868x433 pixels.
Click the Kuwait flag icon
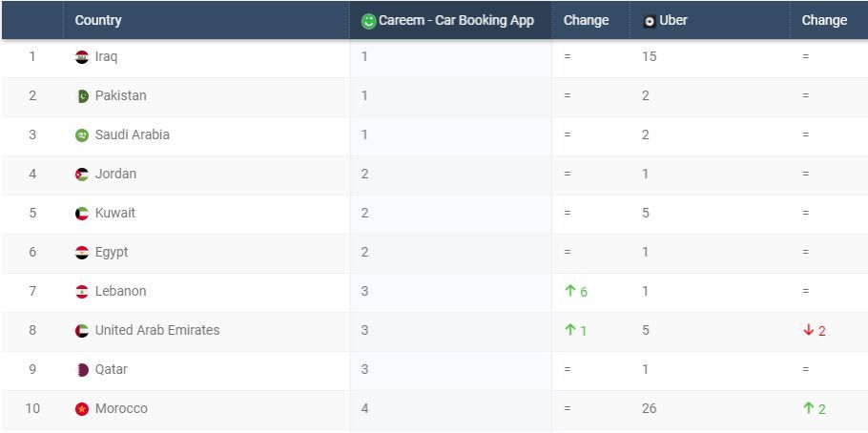[82, 214]
